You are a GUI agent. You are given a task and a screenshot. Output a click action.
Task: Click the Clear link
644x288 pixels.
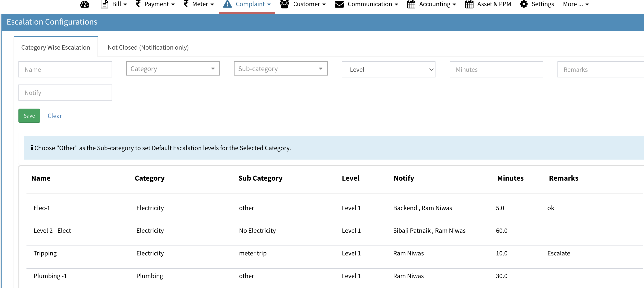pyautogui.click(x=55, y=115)
